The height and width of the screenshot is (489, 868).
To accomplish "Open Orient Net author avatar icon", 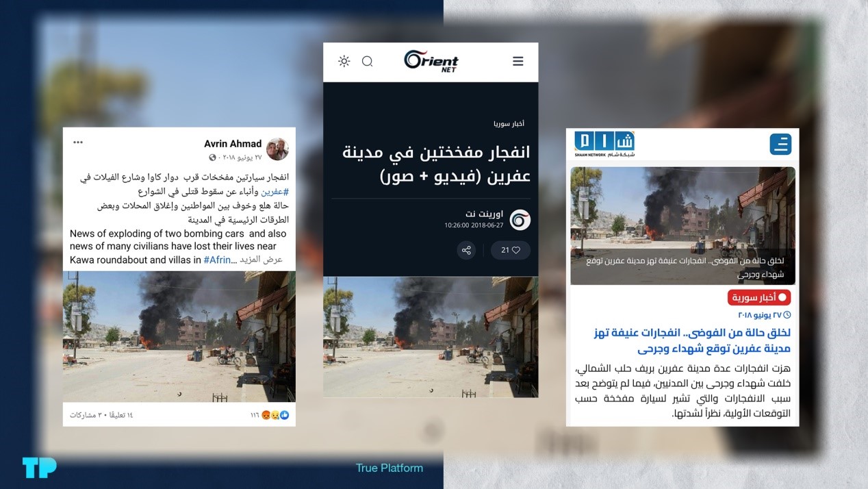I will pyautogui.click(x=520, y=220).
